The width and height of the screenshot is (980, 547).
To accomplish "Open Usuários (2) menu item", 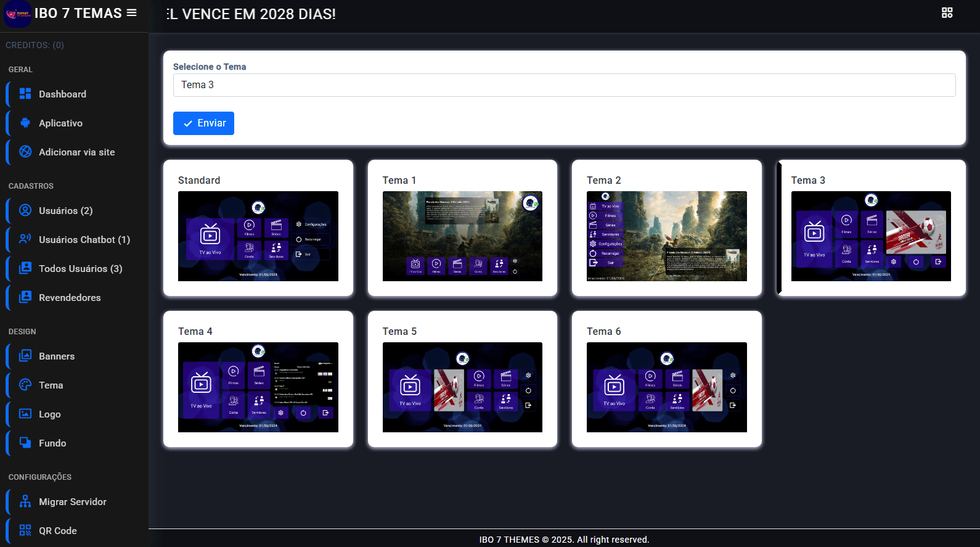I will point(65,211).
